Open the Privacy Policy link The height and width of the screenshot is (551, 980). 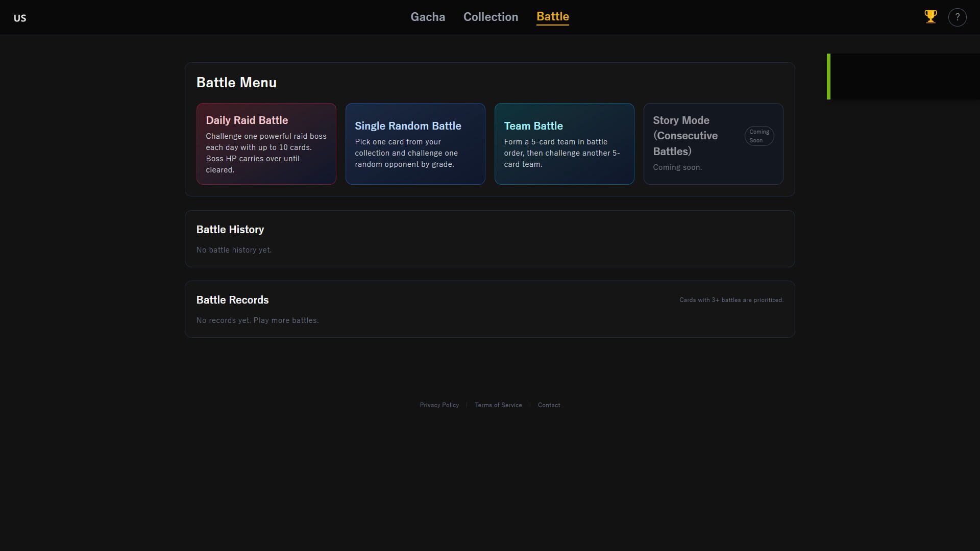click(x=439, y=405)
